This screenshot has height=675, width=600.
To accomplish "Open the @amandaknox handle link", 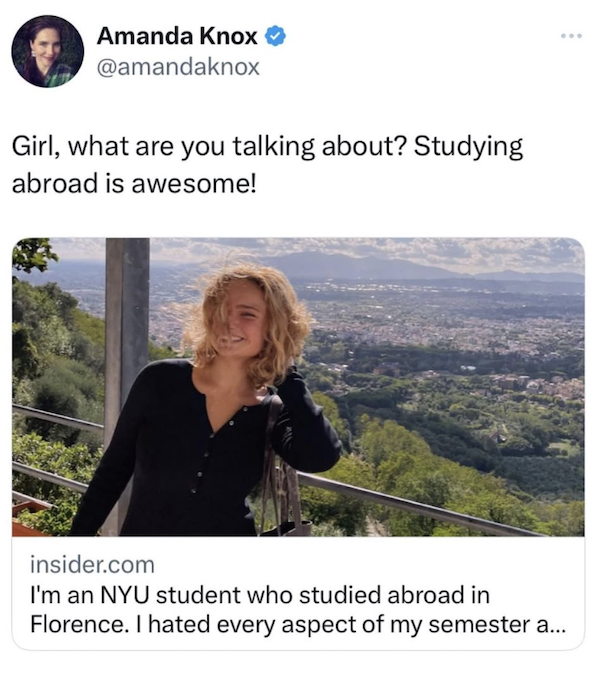I will click(x=178, y=67).
